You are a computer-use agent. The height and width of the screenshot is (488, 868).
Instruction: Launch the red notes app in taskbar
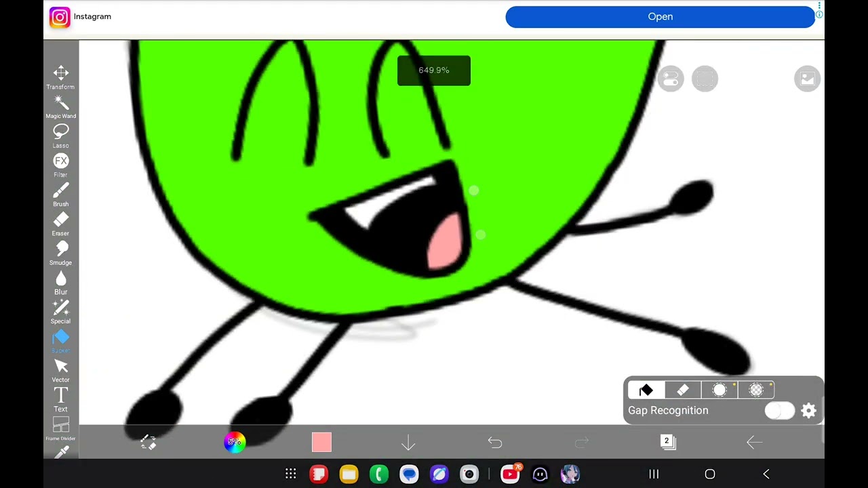click(319, 474)
